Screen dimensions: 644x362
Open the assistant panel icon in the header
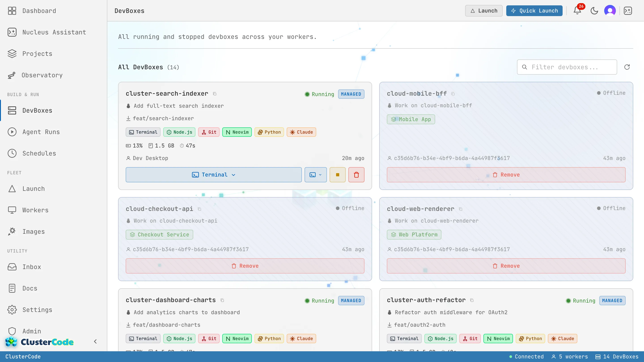point(628,11)
